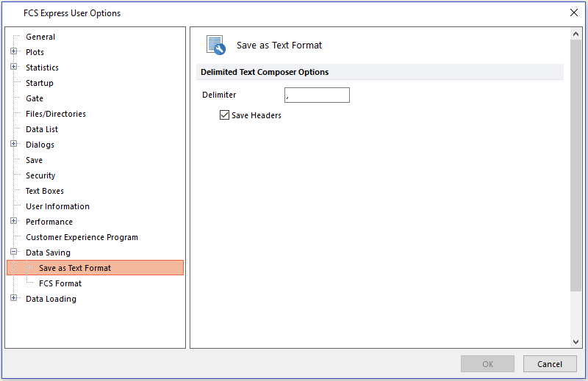The width and height of the screenshot is (588, 381).
Task: Open the Save options page
Action: pos(34,160)
